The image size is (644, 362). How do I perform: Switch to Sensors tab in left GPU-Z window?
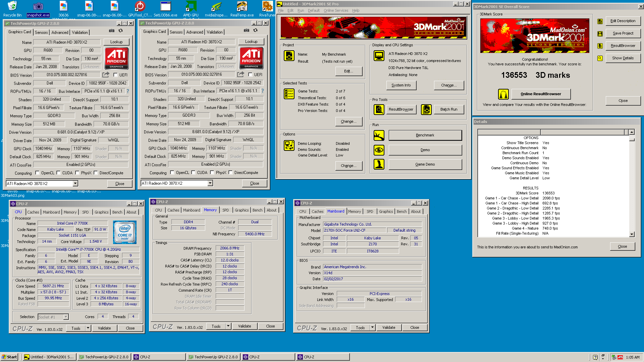(x=41, y=32)
